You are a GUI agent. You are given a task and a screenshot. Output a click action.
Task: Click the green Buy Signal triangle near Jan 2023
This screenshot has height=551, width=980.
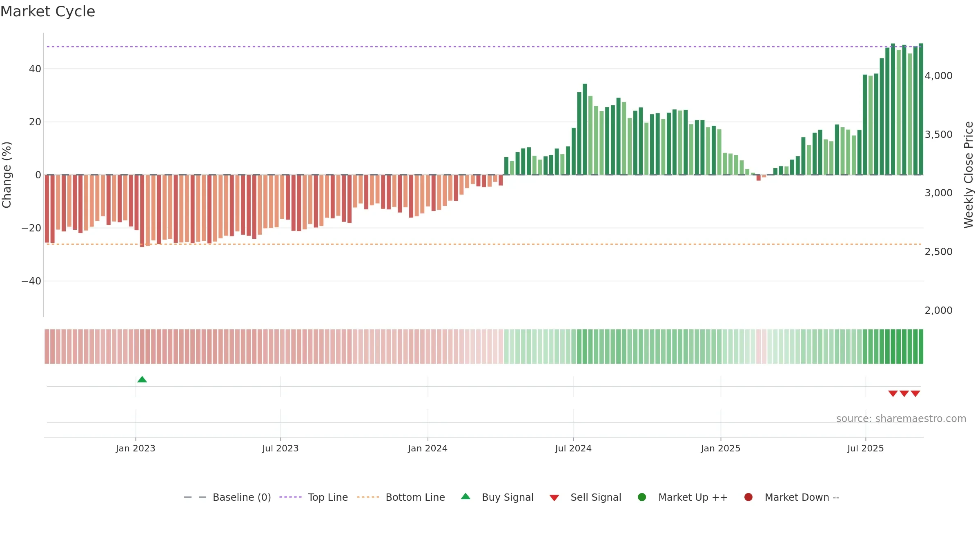tap(142, 380)
